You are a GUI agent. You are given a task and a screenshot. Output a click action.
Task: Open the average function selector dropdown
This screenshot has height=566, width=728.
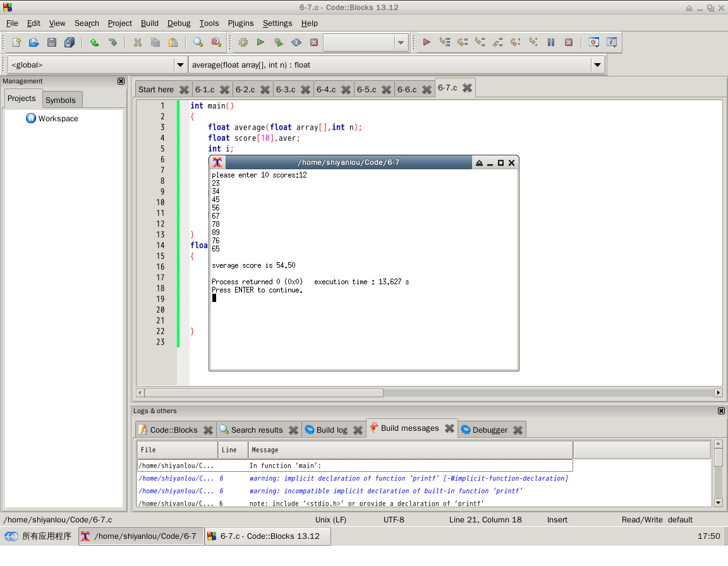coord(597,65)
